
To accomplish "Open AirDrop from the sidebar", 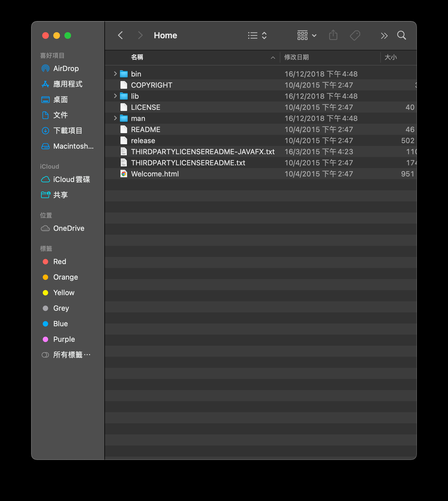I will click(x=66, y=69).
